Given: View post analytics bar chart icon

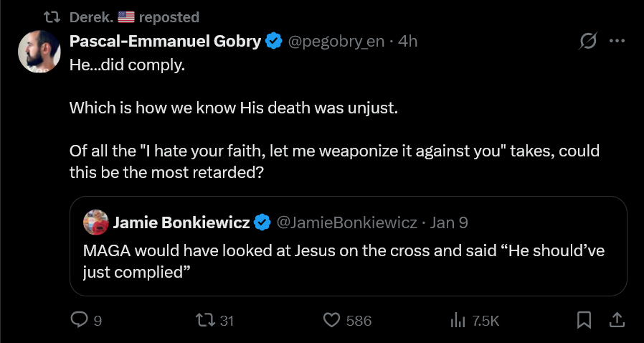Looking at the screenshot, I should [x=458, y=321].
